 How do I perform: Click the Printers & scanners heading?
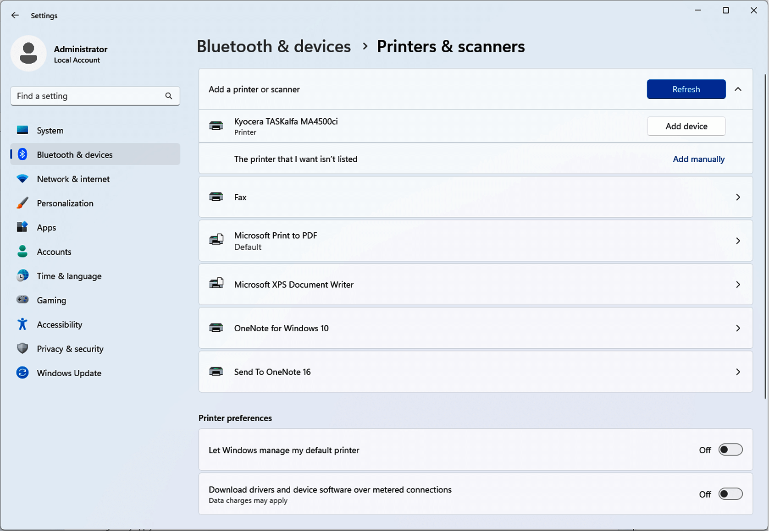(x=451, y=46)
